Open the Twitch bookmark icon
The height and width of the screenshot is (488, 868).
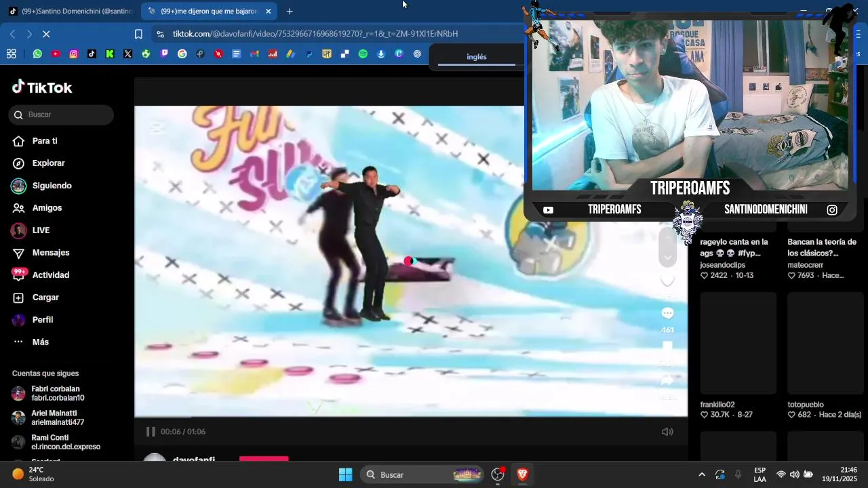pyautogui.click(x=164, y=54)
